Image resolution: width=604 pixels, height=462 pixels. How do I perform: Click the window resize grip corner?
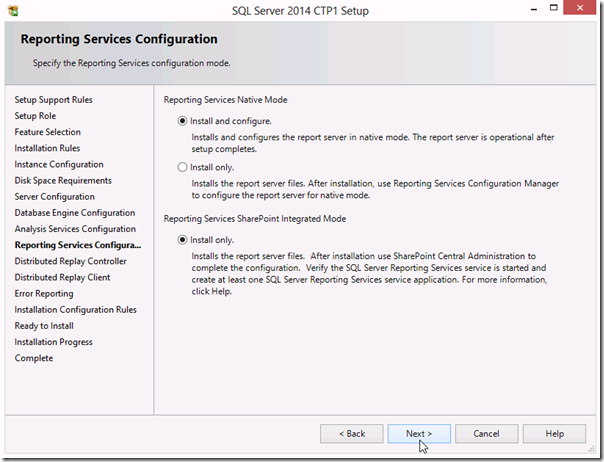pos(591,449)
